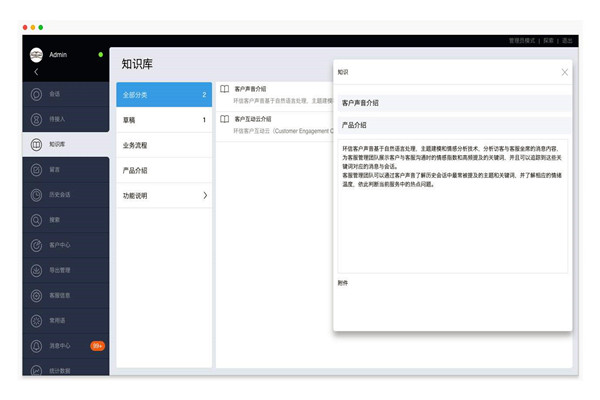Click 退出 (Logout) in top bar
The height and width of the screenshot is (400, 600).
568,40
